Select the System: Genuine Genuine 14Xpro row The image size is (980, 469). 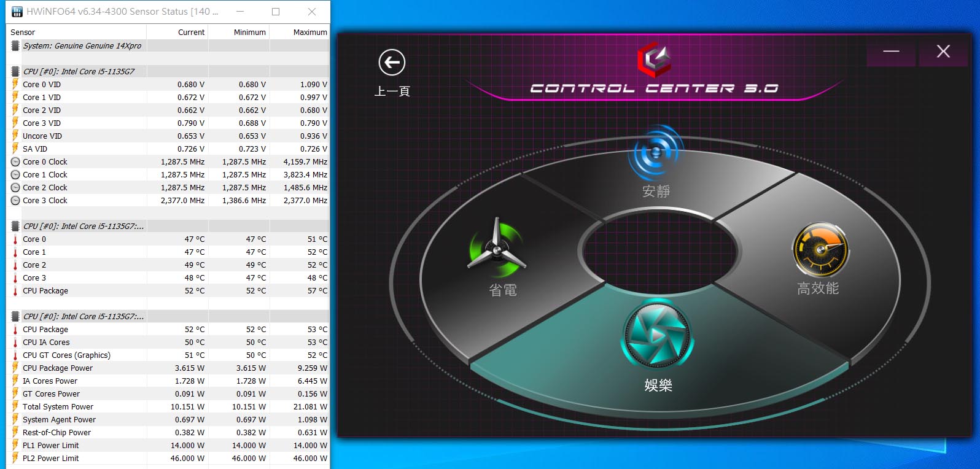[x=169, y=45]
